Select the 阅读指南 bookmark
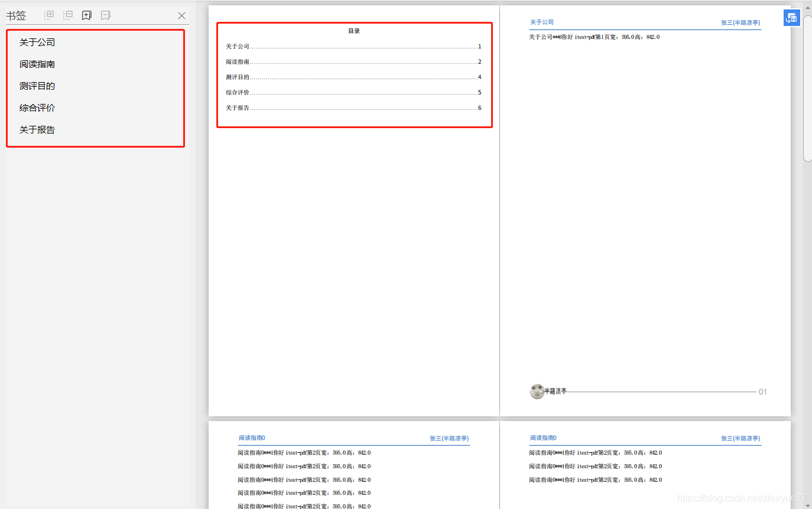The width and height of the screenshot is (812, 509). tap(37, 64)
